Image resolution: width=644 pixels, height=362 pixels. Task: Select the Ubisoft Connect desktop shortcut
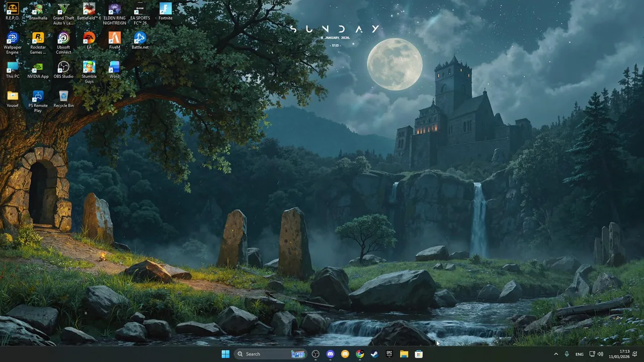(63, 43)
